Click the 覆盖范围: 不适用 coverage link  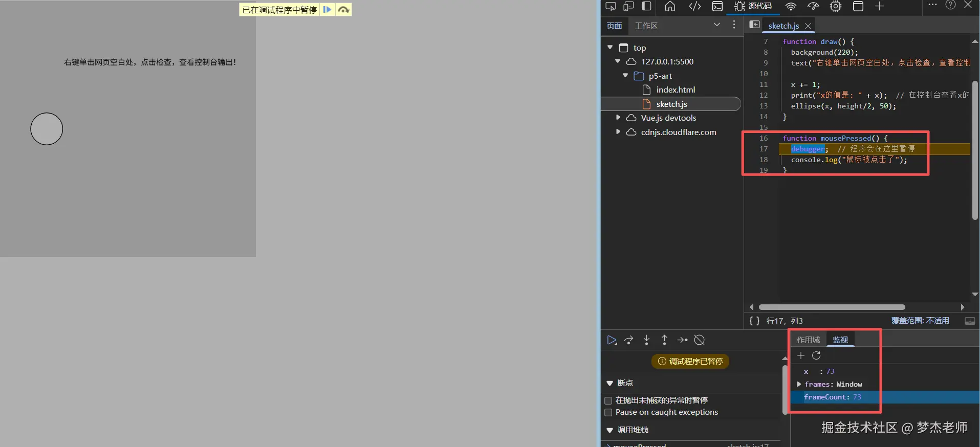pos(920,321)
